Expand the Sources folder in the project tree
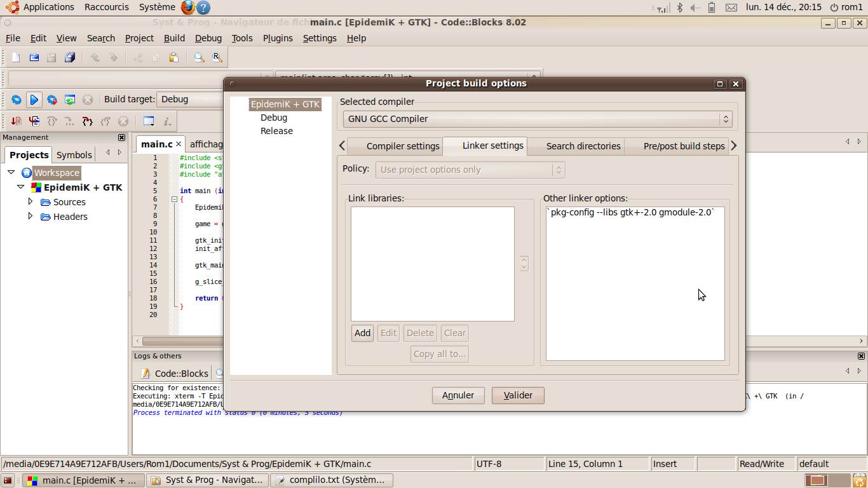The height and width of the screenshot is (488, 868). 30,202
